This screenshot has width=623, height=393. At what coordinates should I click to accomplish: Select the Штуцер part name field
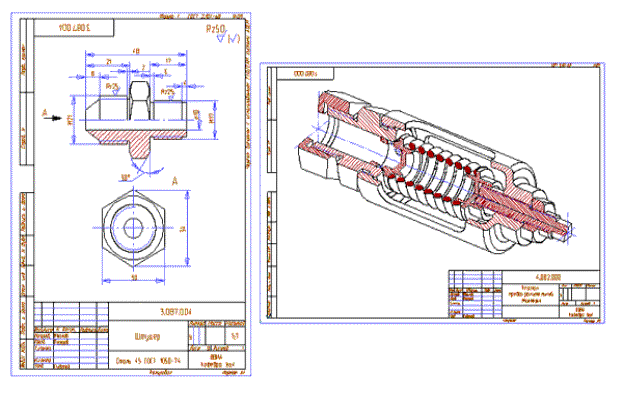pyautogui.click(x=148, y=337)
